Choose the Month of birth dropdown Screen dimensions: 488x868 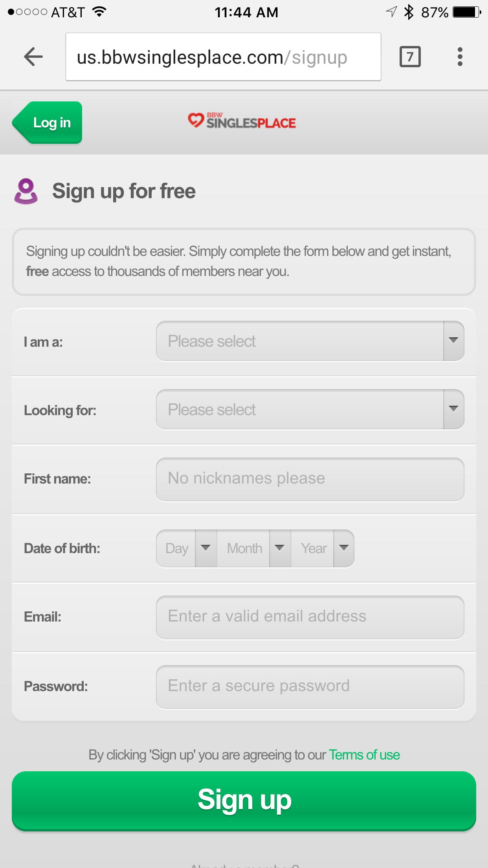(x=254, y=548)
